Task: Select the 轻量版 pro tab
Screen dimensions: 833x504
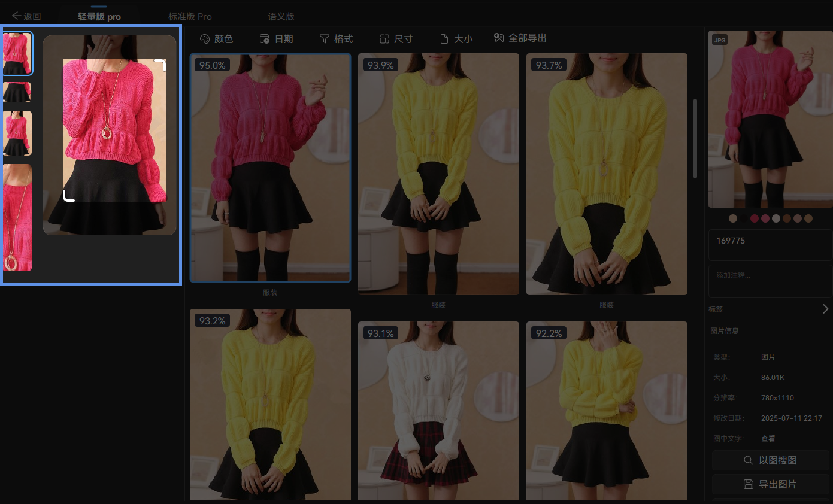Action: pos(99,16)
